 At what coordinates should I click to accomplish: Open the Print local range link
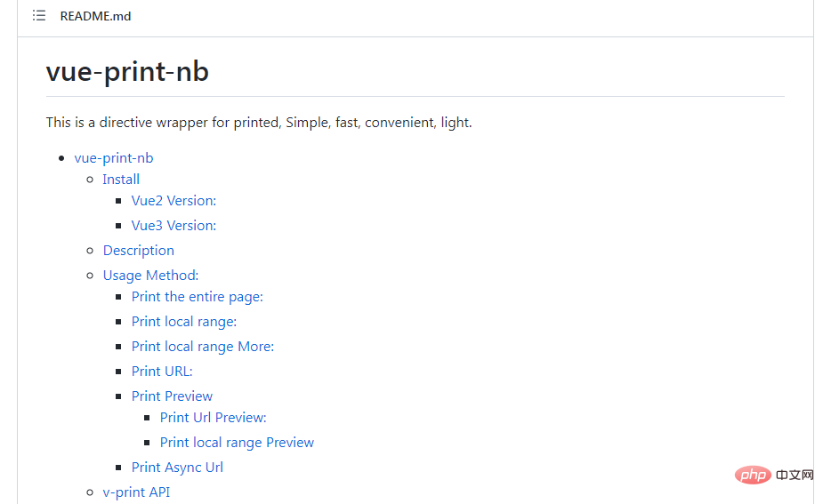coord(184,322)
